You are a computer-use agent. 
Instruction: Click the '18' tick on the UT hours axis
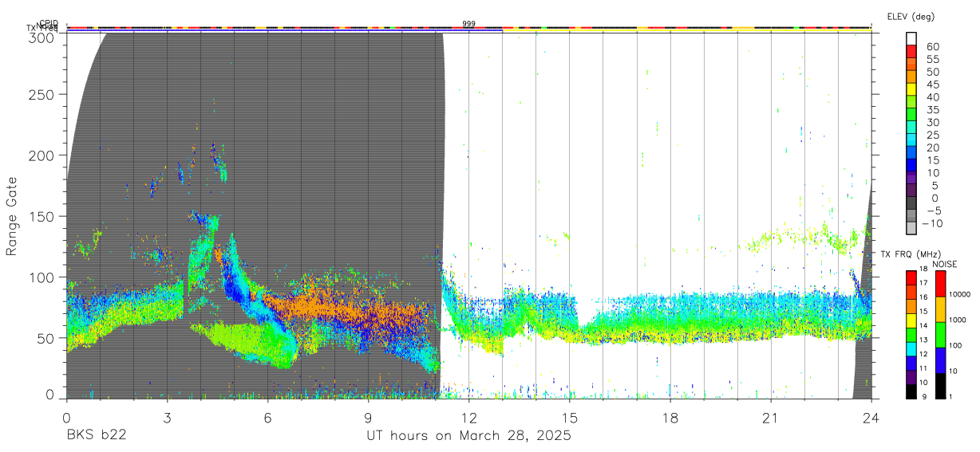tap(670, 417)
